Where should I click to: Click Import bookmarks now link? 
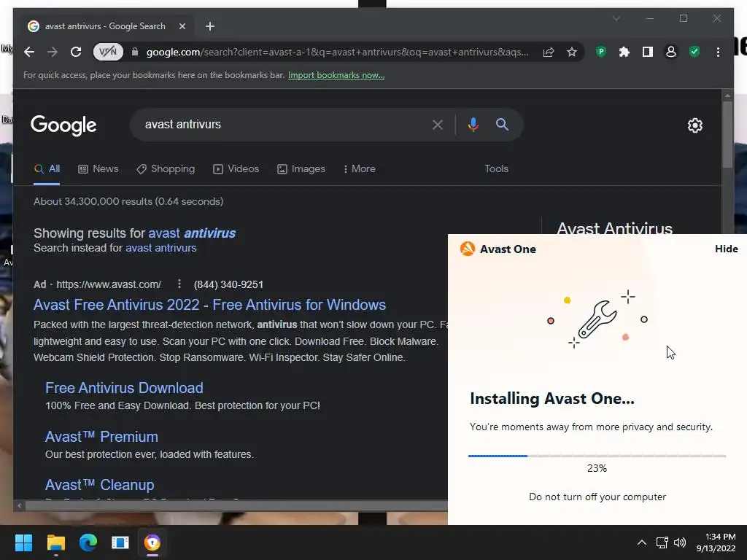tap(336, 75)
